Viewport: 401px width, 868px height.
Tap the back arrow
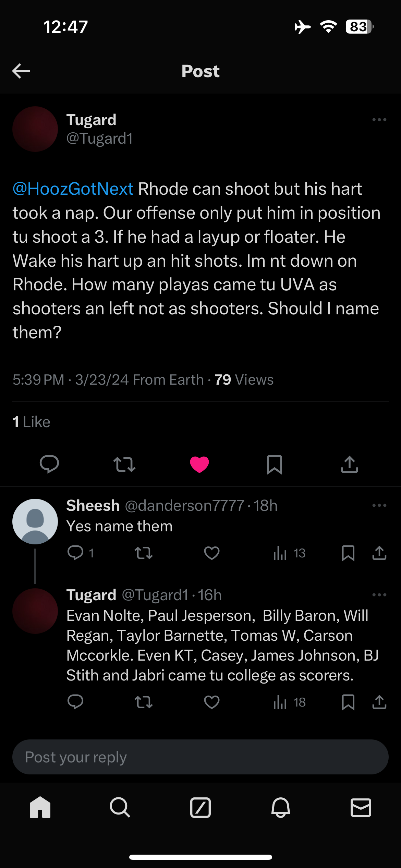(21, 71)
